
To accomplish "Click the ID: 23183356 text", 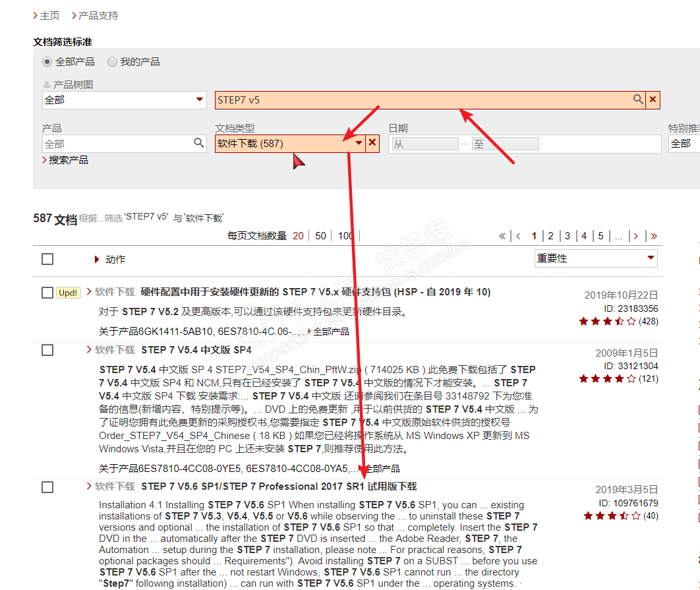I will point(631,309).
